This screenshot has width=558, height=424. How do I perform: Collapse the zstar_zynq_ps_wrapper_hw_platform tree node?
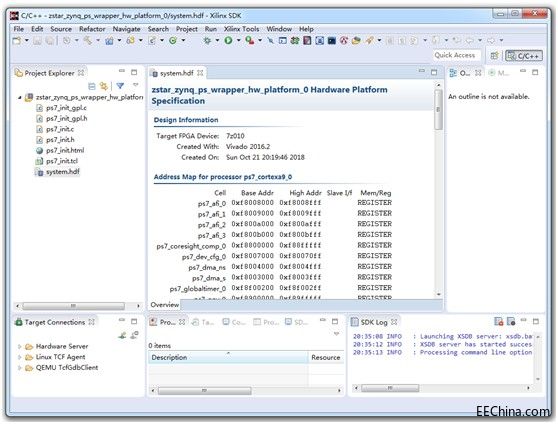click(x=20, y=97)
